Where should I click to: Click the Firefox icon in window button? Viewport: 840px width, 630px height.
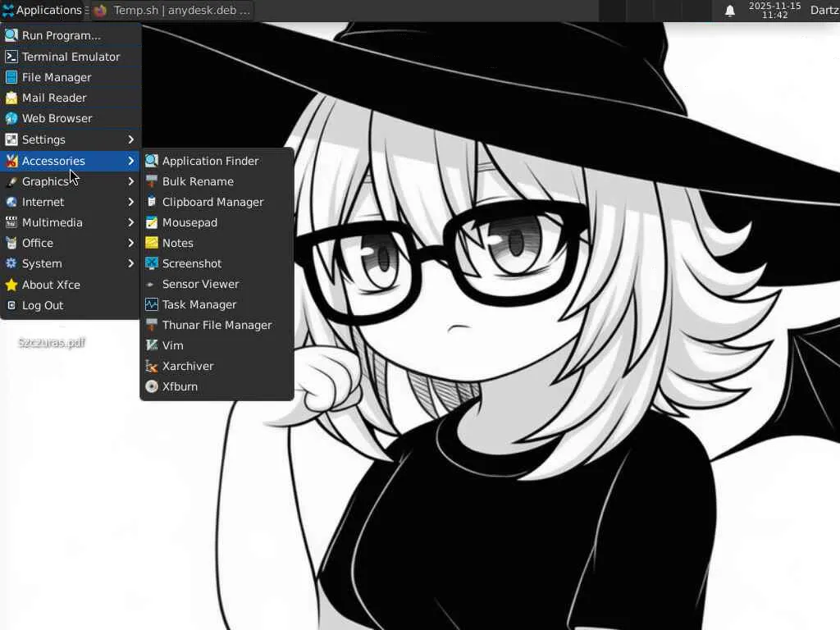coord(100,10)
